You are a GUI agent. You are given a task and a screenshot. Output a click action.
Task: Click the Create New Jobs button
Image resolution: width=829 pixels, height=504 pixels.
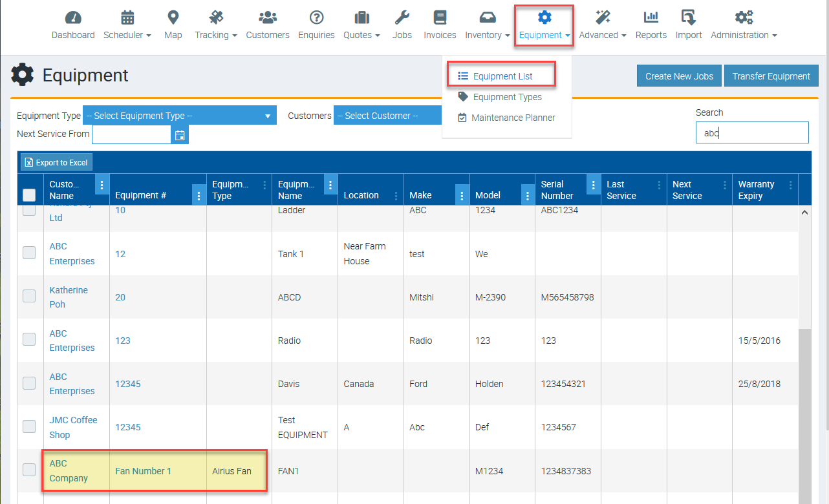click(x=679, y=76)
